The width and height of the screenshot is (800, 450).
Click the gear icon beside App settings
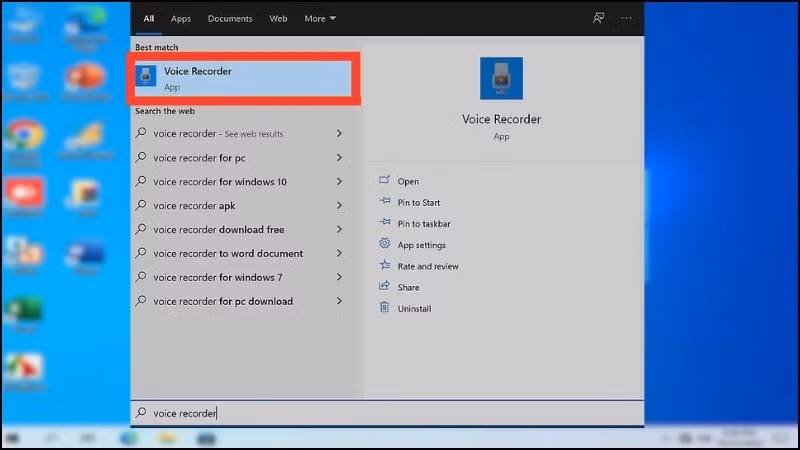(x=384, y=244)
